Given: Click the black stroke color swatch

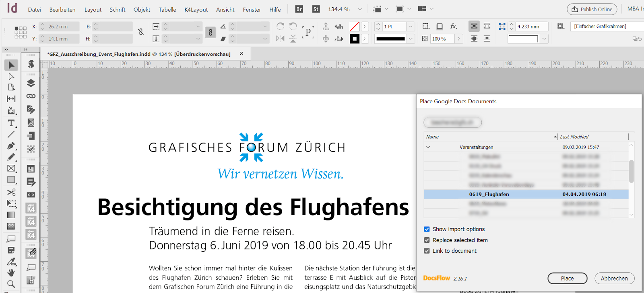Looking at the screenshot, I should [x=355, y=39].
